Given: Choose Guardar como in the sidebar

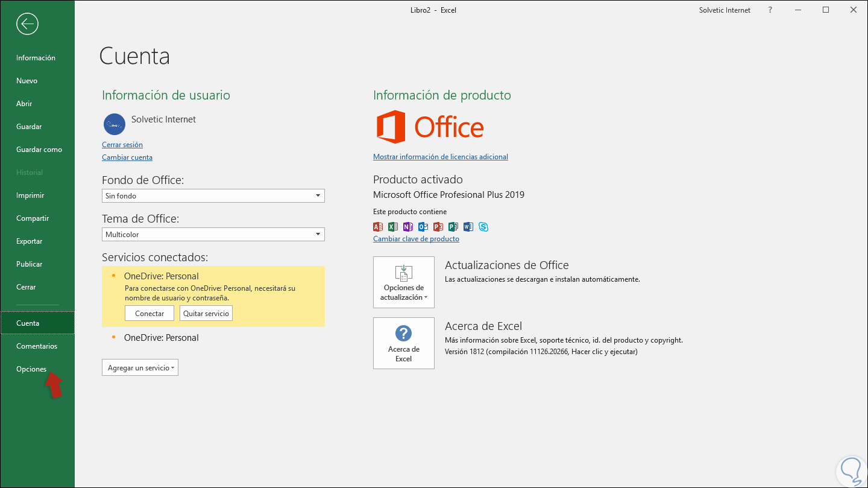Looking at the screenshot, I should pyautogui.click(x=37, y=150).
